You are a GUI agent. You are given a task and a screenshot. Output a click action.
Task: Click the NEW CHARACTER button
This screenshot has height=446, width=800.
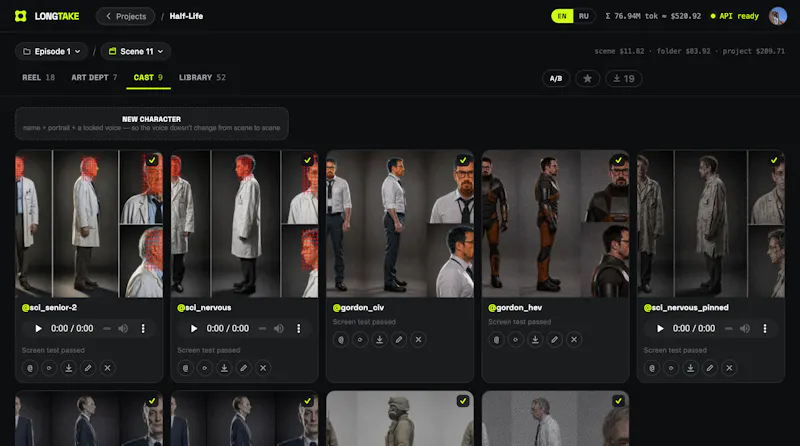[x=152, y=123]
